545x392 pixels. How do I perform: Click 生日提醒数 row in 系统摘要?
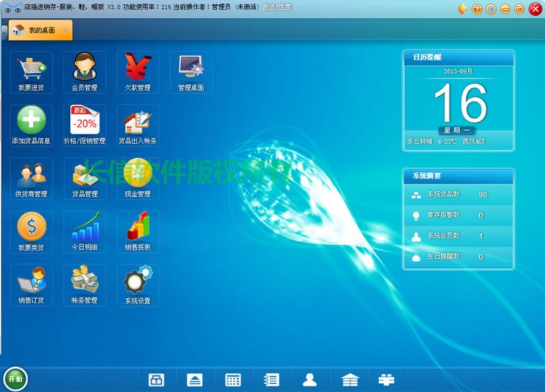(x=458, y=257)
